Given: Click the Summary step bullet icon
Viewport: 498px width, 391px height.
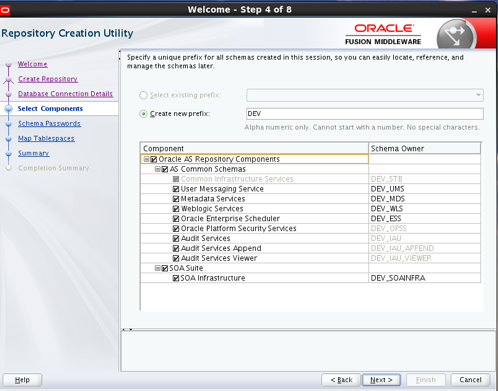Looking at the screenshot, I should 9,154.
